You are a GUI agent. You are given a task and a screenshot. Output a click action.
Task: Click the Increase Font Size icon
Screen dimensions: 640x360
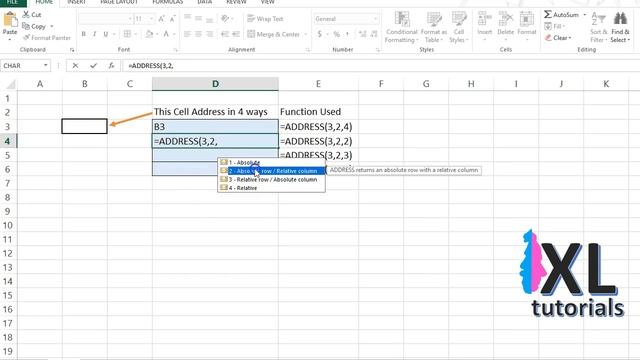pos(161,19)
